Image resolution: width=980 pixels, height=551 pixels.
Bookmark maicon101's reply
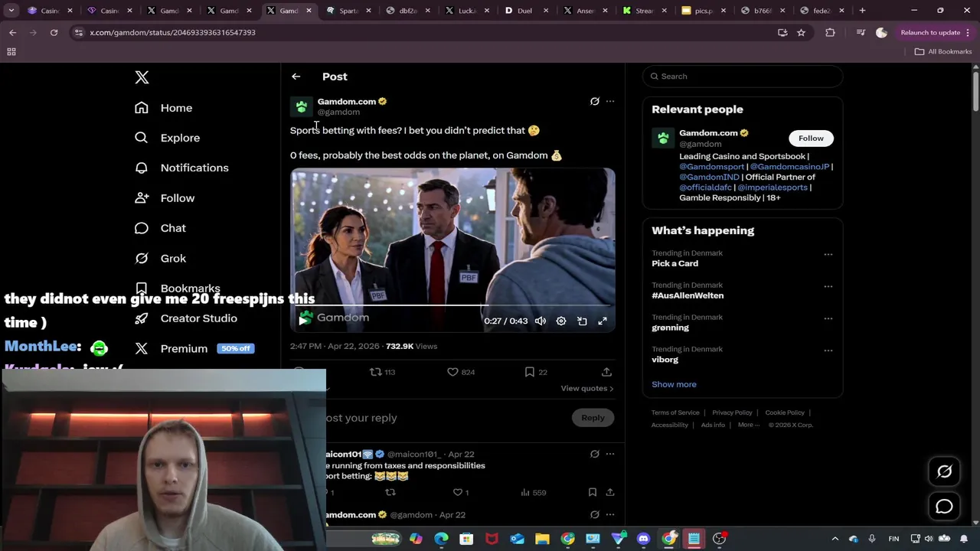point(592,493)
